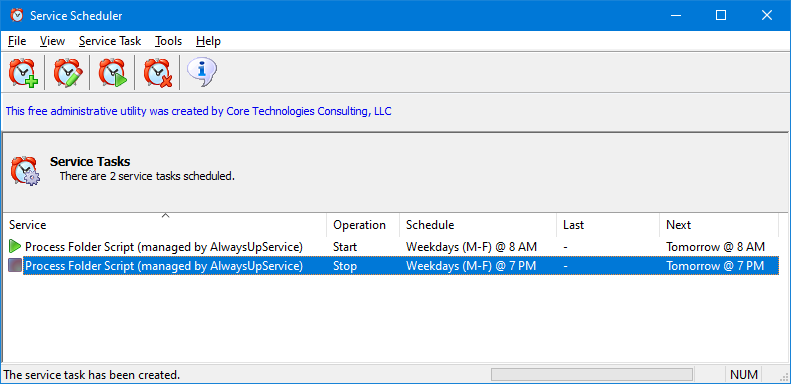Open the Service Task menu
Image resolution: width=791 pixels, height=384 pixels.
pyautogui.click(x=110, y=41)
